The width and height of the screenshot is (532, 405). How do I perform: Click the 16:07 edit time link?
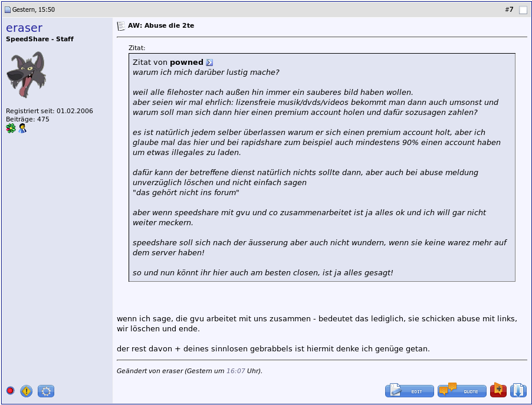[x=235, y=371]
